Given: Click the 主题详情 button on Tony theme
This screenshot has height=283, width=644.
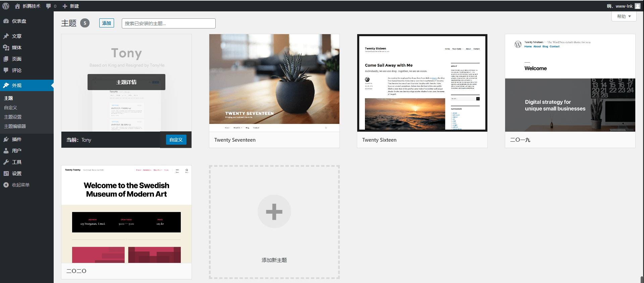Looking at the screenshot, I should [x=126, y=82].
